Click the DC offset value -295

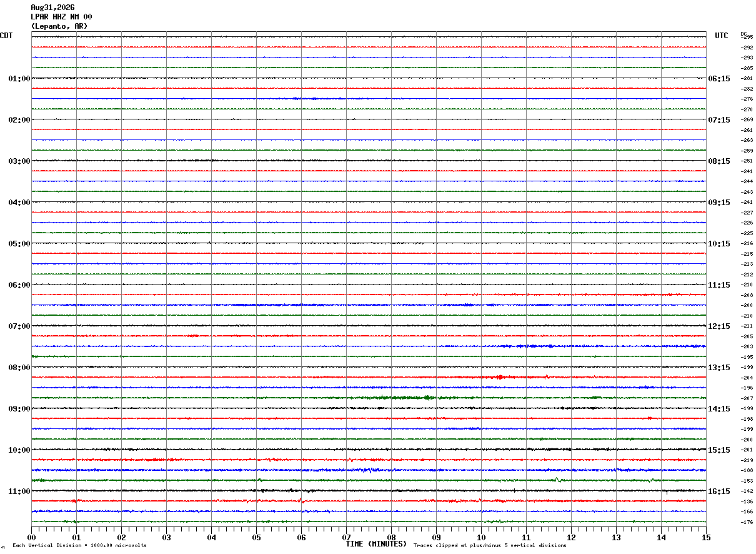click(747, 37)
